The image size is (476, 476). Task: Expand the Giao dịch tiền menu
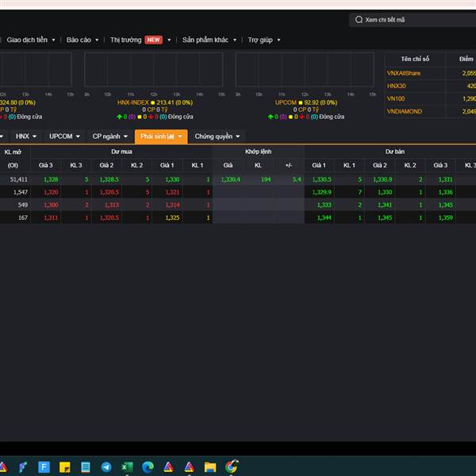[x=30, y=40]
